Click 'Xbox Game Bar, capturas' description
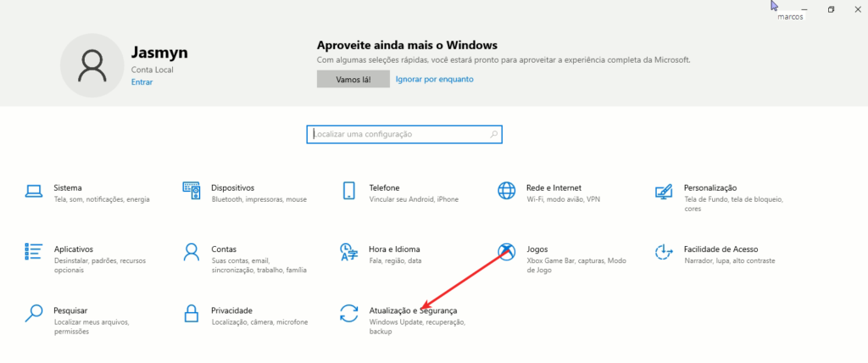 (576, 265)
